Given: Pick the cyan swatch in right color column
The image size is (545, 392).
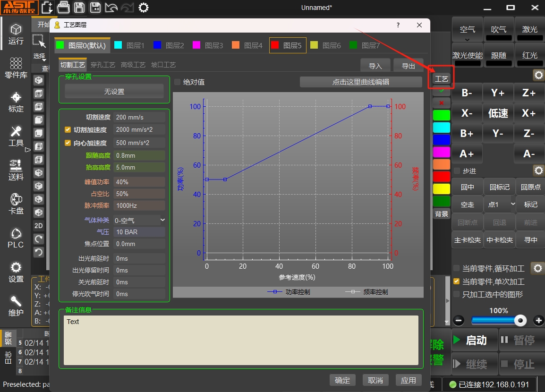Looking at the screenshot, I should 442,128.
